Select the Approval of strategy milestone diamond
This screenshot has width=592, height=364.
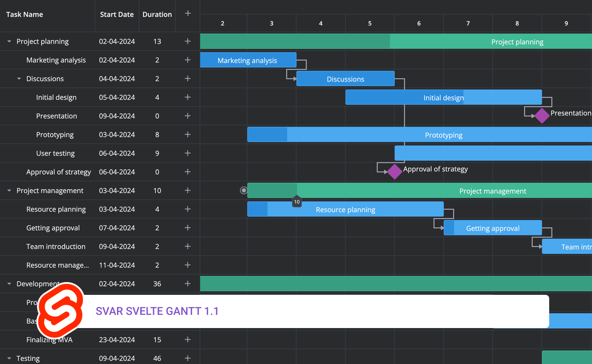pyautogui.click(x=394, y=172)
